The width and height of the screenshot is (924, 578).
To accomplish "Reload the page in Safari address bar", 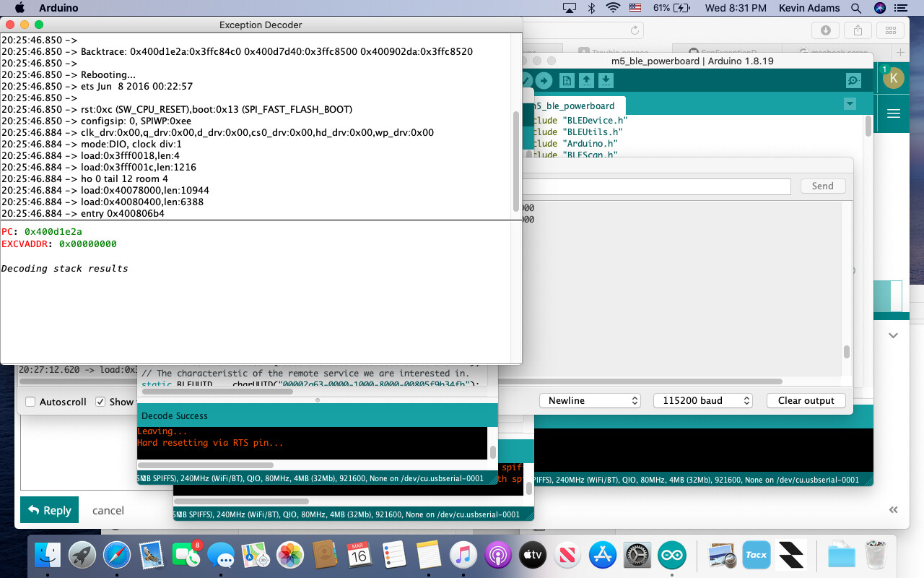I will (x=635, y=30).
